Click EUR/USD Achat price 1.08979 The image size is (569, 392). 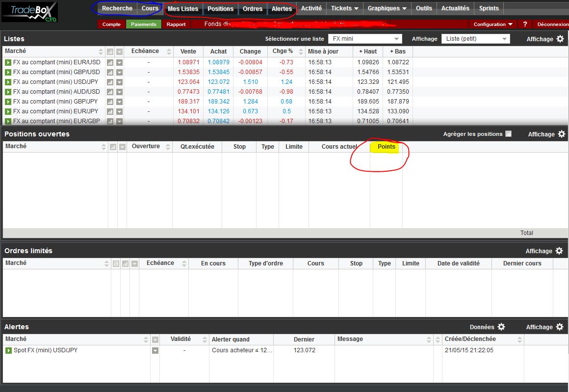218,62
